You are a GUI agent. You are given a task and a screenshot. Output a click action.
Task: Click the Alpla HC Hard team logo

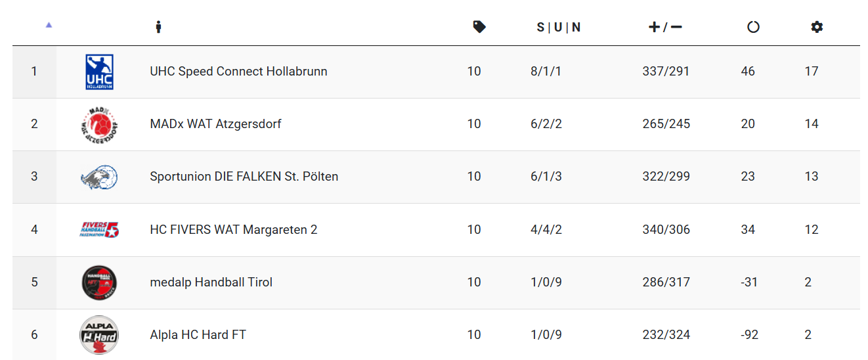(99, 334)
